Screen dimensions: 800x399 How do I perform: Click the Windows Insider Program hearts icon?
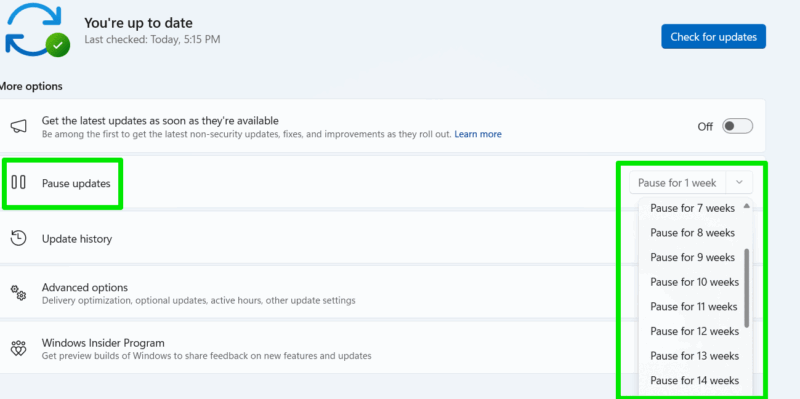18,348
